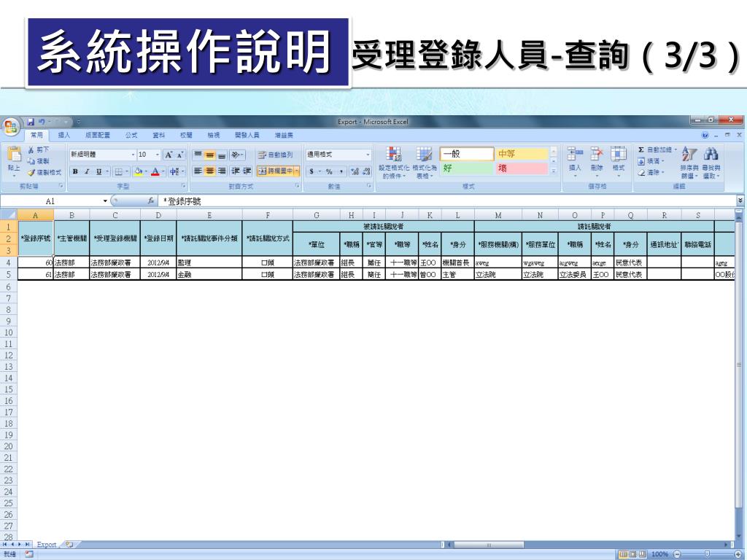
Task: Select column header D
Action: [158, 215]
